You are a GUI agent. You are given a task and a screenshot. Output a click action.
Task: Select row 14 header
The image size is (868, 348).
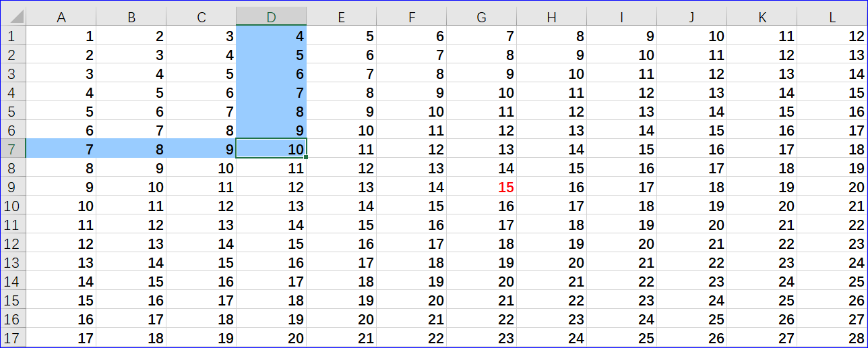click(13, 281)
